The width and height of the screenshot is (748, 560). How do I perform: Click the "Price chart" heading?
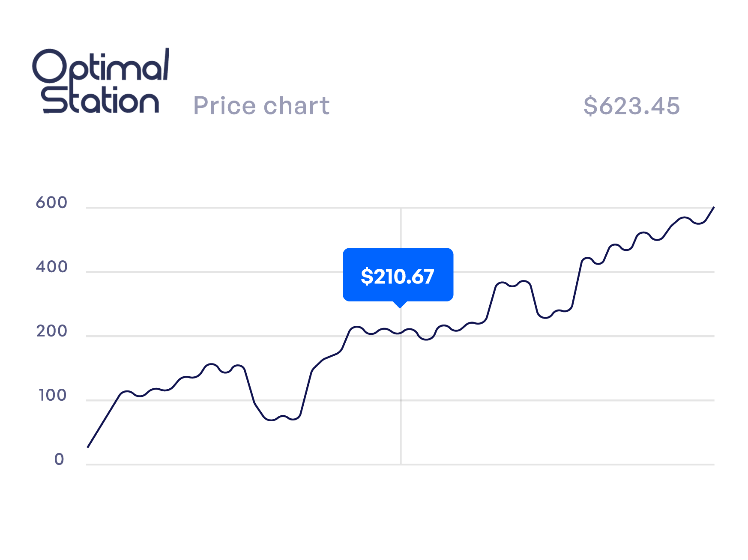click(261, 106)
